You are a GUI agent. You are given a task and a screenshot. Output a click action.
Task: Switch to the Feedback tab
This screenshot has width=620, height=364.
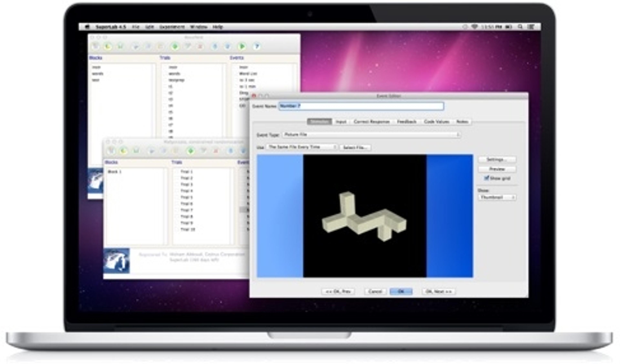click(406, 122)
